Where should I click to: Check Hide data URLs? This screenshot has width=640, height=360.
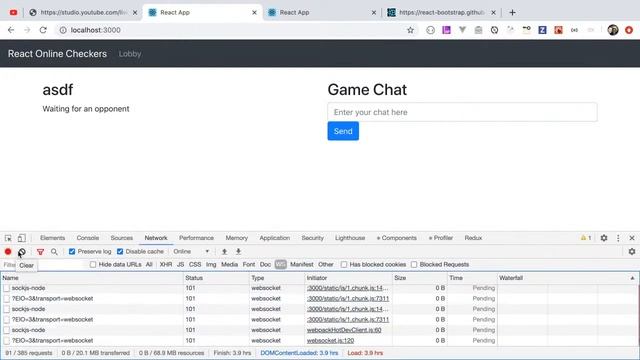[x=93, y=264]
